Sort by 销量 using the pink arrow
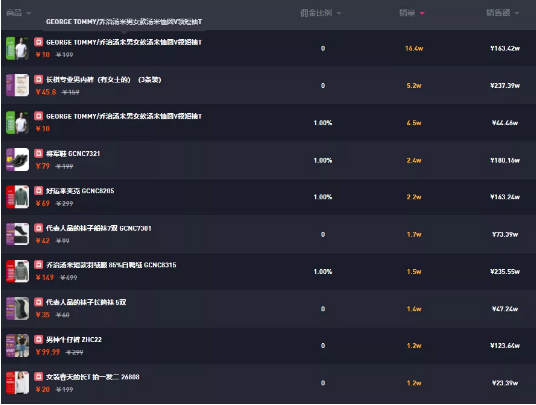 pyautogui.click(x=422, y=13)
